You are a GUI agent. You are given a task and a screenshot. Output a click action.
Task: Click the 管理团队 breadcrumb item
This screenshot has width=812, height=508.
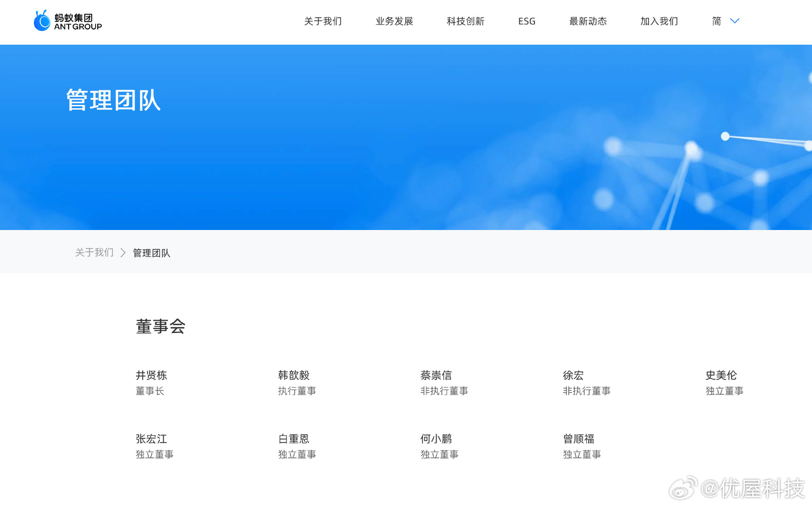[x=151, y=253]
